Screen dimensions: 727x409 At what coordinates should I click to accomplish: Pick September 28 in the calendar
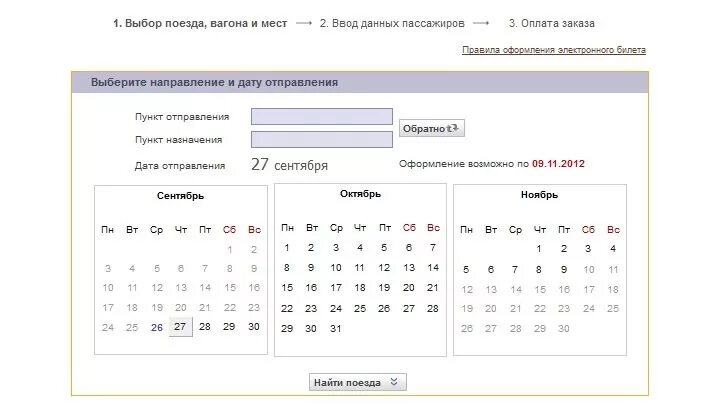pos(204,326)
